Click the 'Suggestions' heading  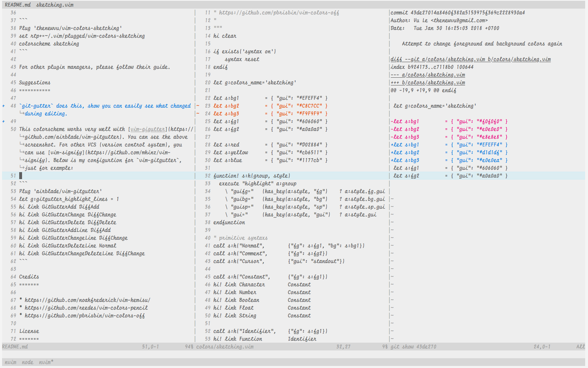coord(35,83)
